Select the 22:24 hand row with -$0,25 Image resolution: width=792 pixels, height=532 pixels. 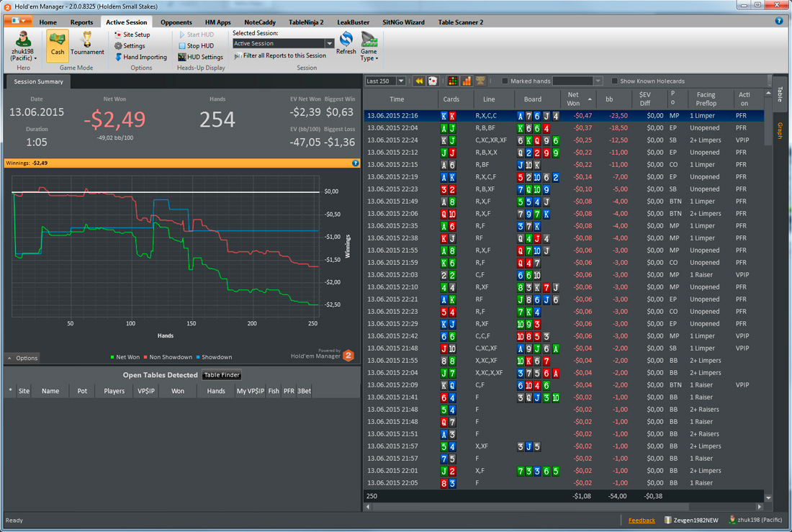(564, 140)
